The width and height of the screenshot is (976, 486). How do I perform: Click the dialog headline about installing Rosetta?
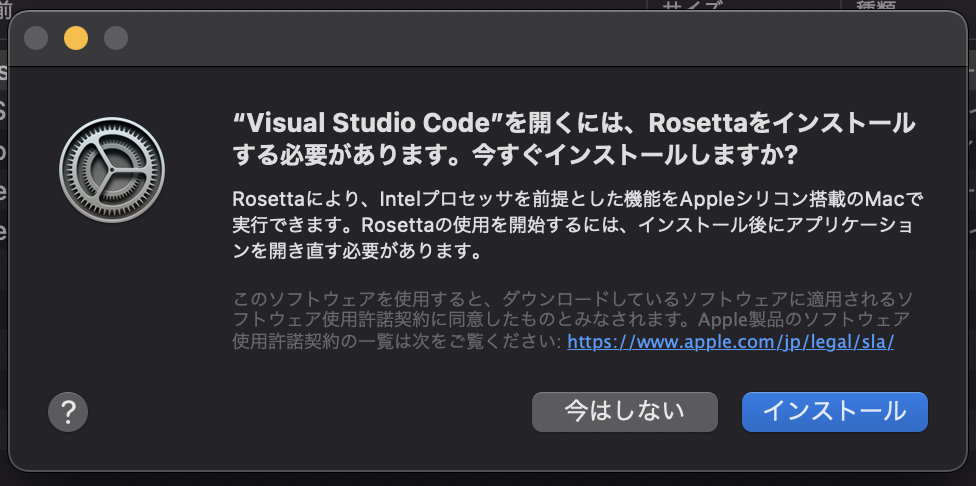coord(573,140)
